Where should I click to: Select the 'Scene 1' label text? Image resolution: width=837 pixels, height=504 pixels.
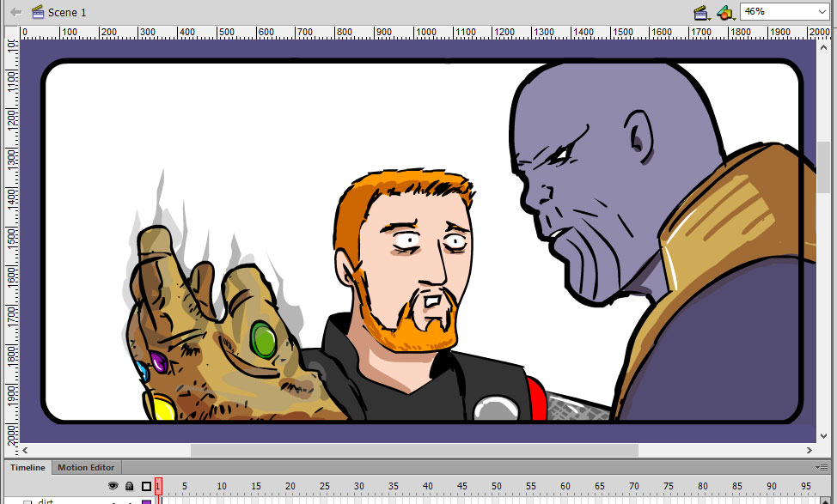pyautogui.click(x=67, y=12)
